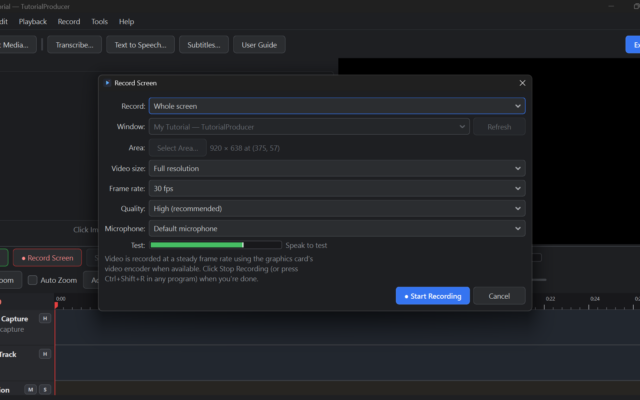This screenshot has width=640, height=400.
Task: Click the Subtitles... button
Action: 204,45
